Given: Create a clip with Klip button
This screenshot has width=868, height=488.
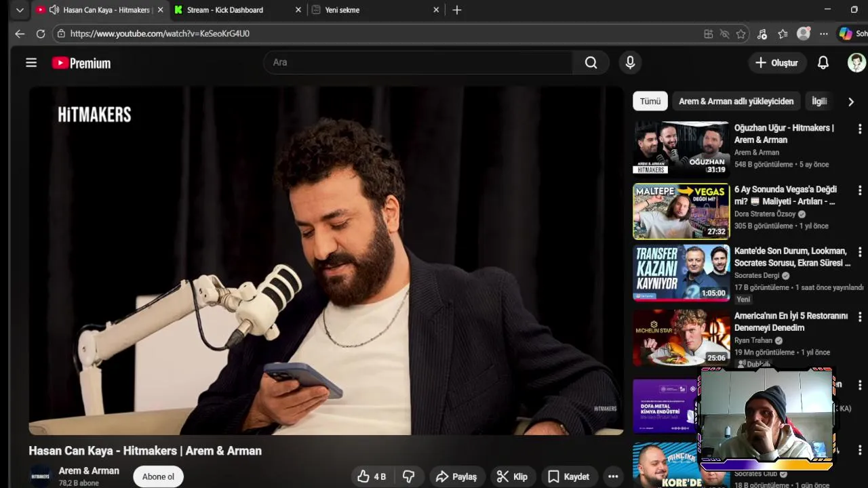Looking at the screenshot, I should [512, 476].
